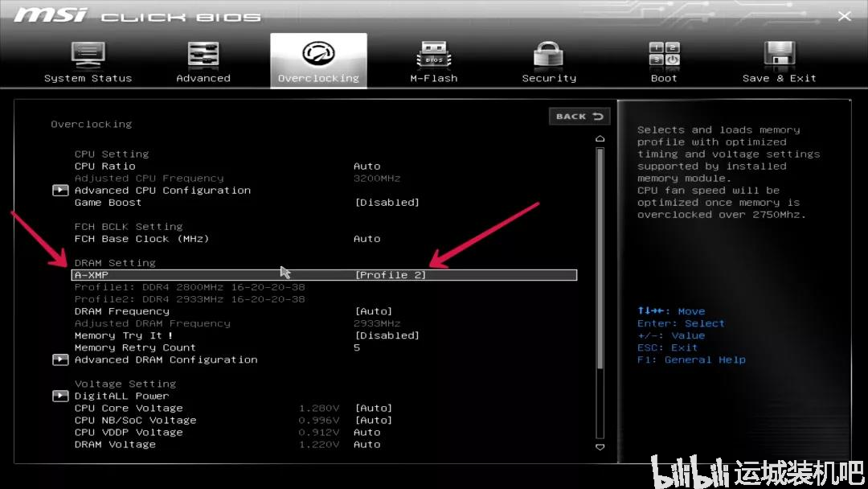The width and height of the screenshot is (868, 489).
Task: Open the Boot keys icon
Action: 665,54
